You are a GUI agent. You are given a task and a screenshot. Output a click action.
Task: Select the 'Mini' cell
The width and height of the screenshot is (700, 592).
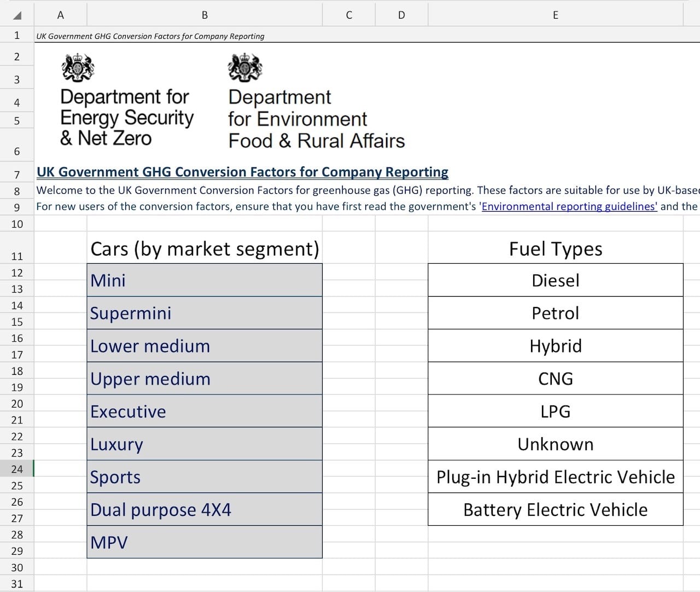tap(205, 280)
